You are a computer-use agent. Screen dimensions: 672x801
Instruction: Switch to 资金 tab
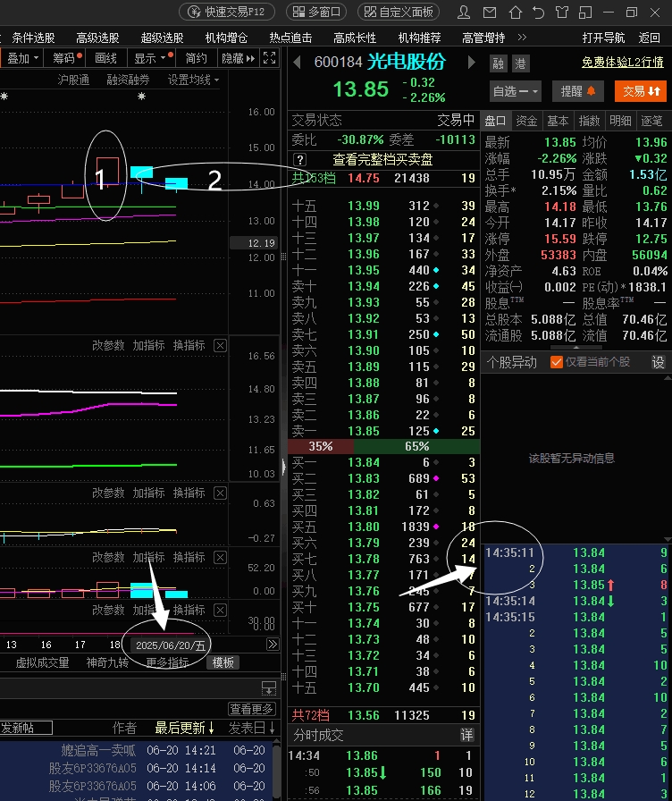tap(526, 121)
